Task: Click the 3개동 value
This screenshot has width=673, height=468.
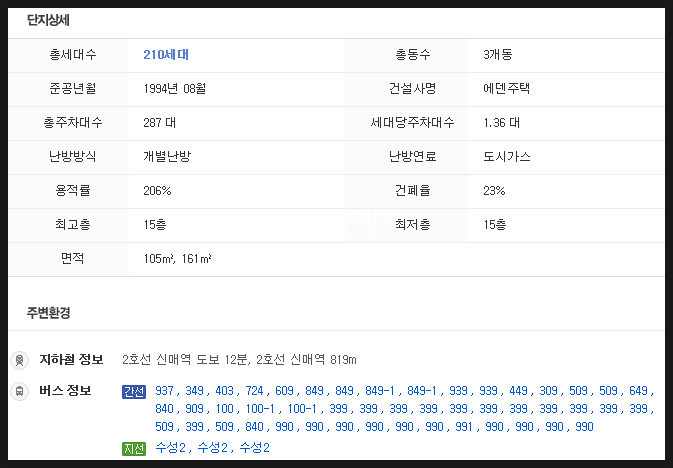Action: [x=497, y=55]
